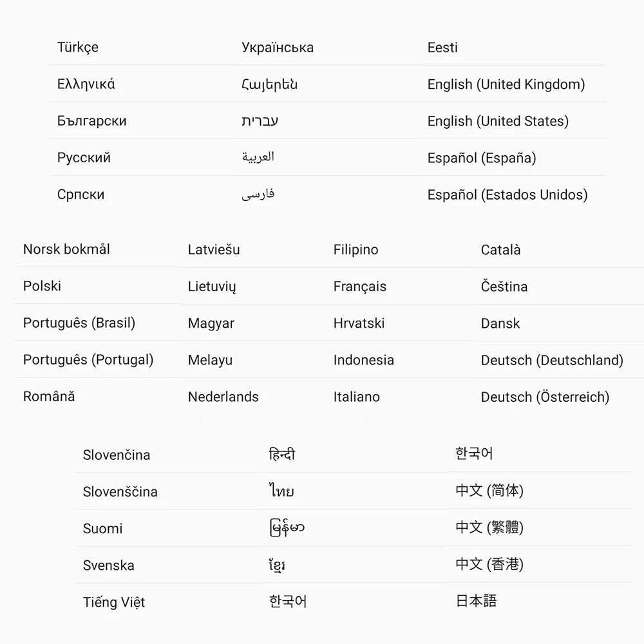
Task: Choose Français from the list
Action: pos(360,287)
